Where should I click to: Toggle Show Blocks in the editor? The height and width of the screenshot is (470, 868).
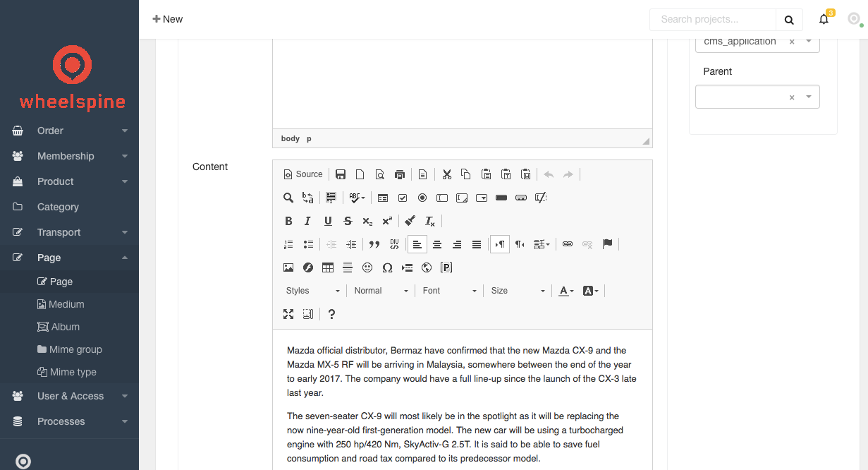(308, 314)
